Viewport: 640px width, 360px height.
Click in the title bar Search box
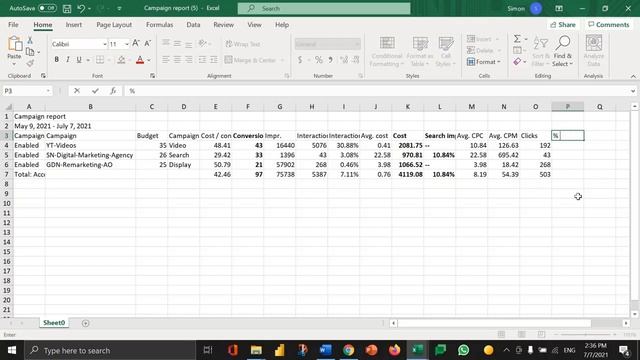(x=324, y=8)
